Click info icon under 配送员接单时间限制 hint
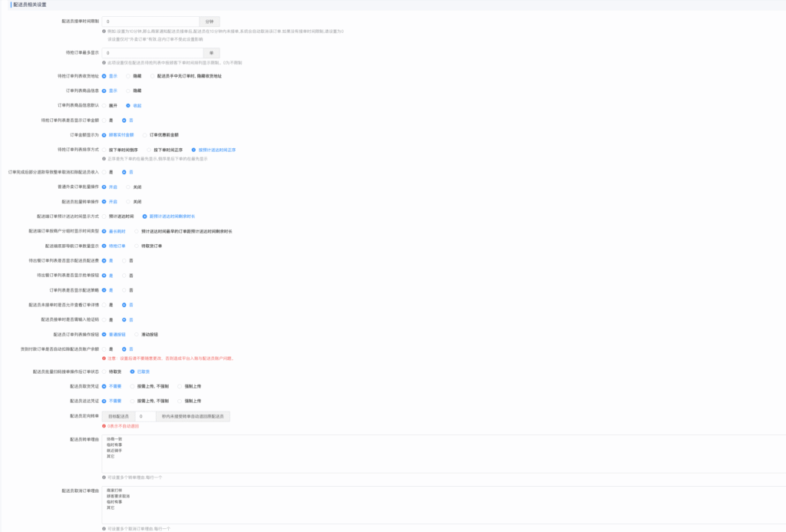Screen dimensions: 786x532 [104, 31]
